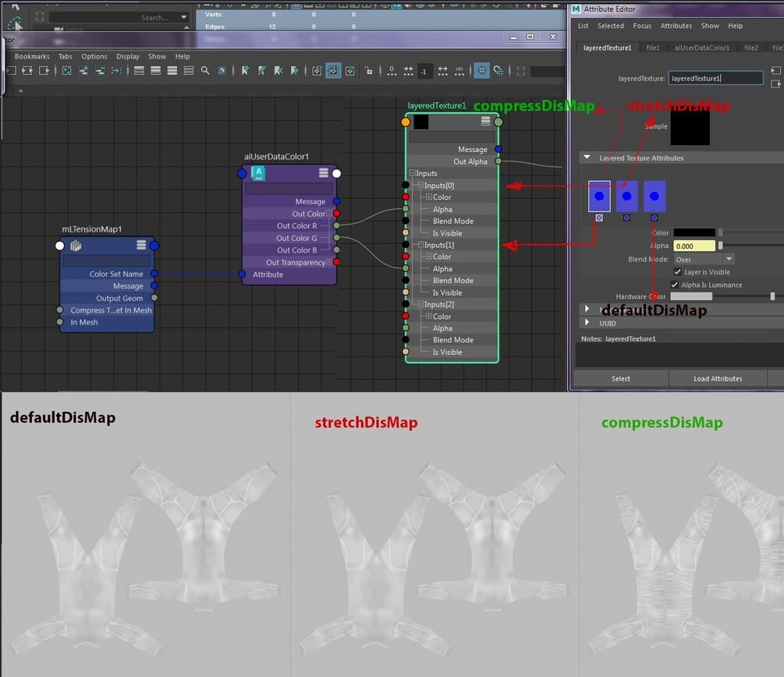Switch nodes to simple view mode icon
This screenshot has height=677, width=784.
139,70
